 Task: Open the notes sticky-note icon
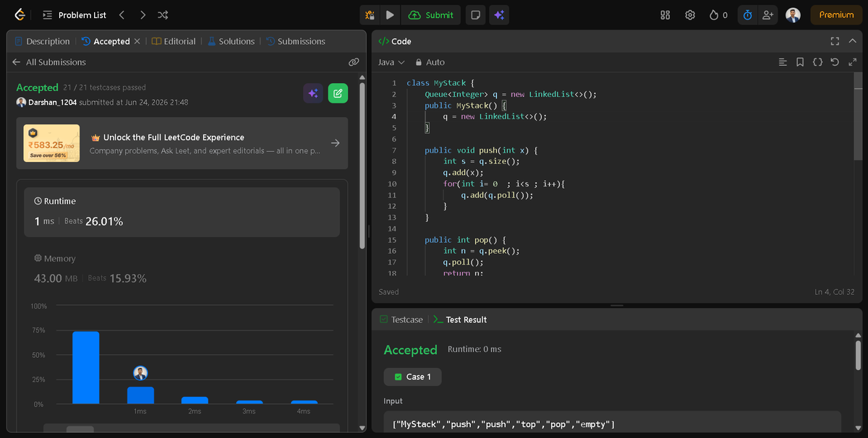[475, 14]
